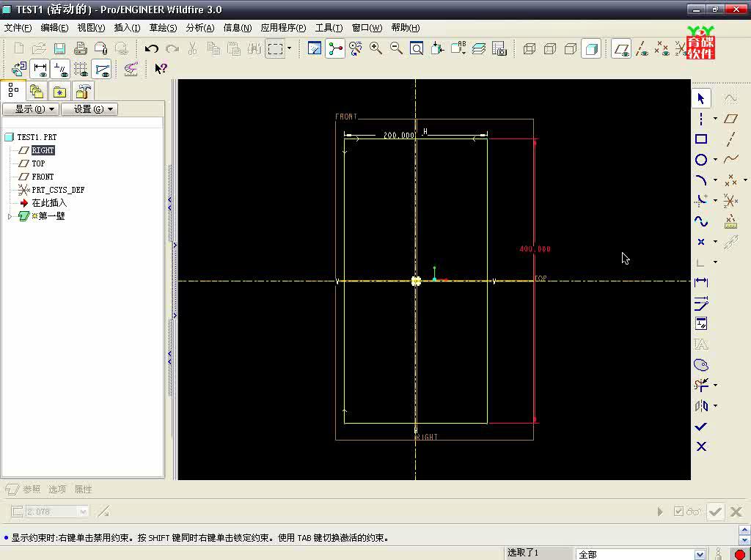Pick the Dimension creation tool
This screenshot has width=751, height=560.
tap(701, 282)
